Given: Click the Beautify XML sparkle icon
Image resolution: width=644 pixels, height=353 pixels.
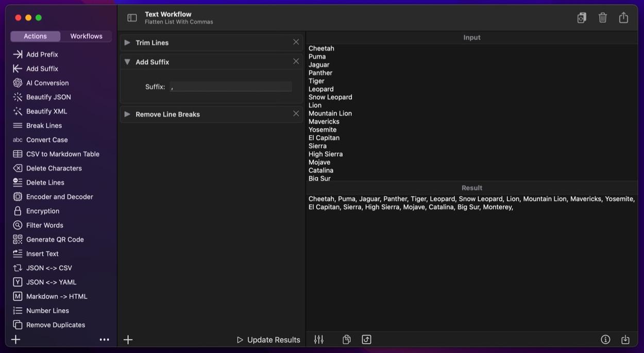Looking at the screenshot, I should 18,111.
